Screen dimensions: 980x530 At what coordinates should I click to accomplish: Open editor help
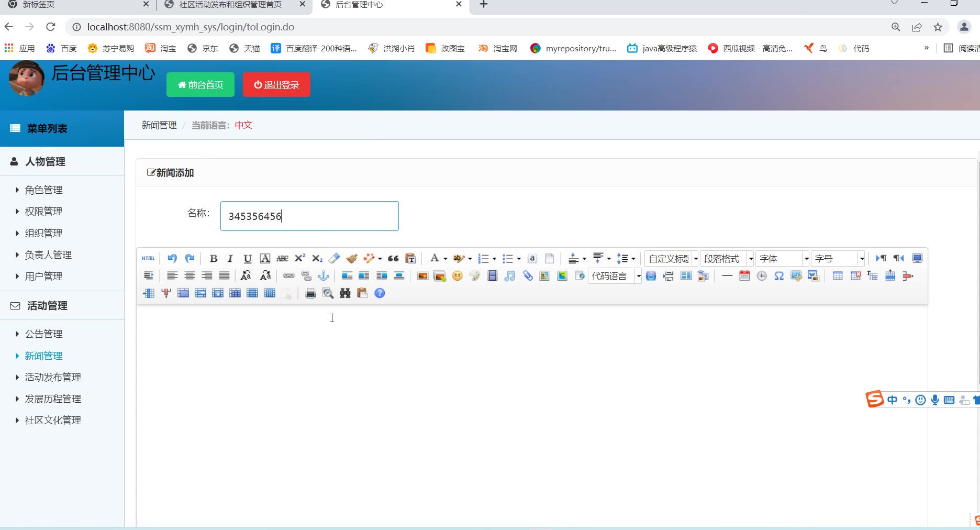pos(380,293)
